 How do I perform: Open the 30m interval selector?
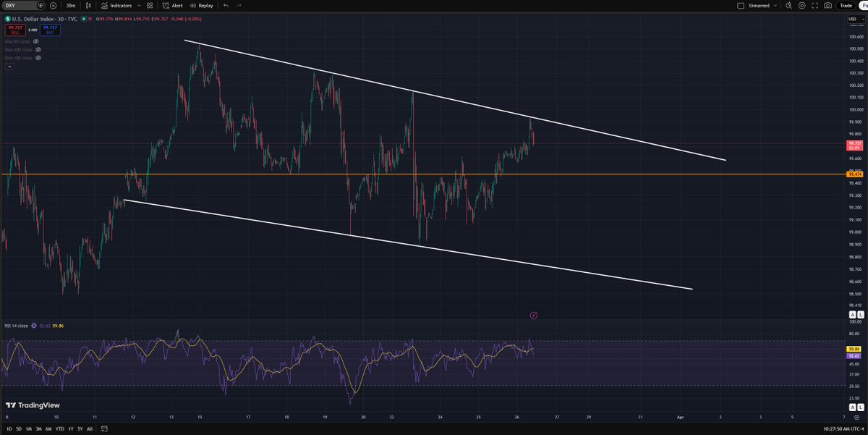pos(71,5)
